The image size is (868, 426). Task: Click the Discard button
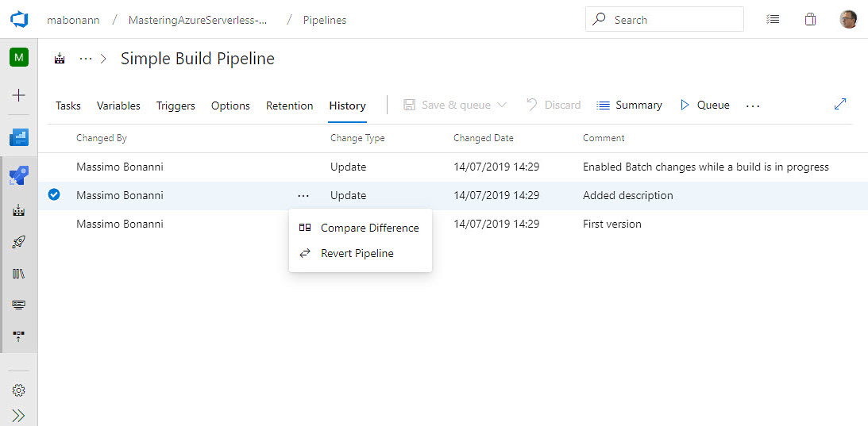tap(553, 106)
